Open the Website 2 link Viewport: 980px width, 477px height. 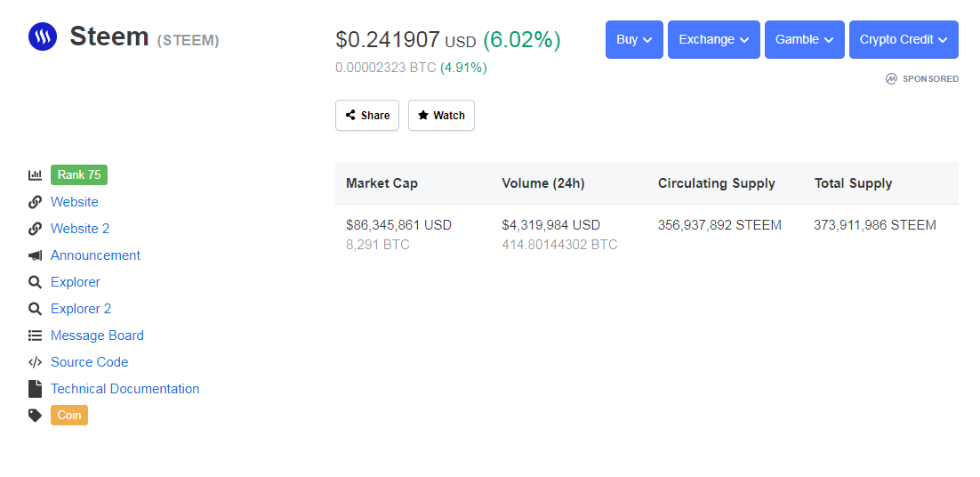coord(80,229)
